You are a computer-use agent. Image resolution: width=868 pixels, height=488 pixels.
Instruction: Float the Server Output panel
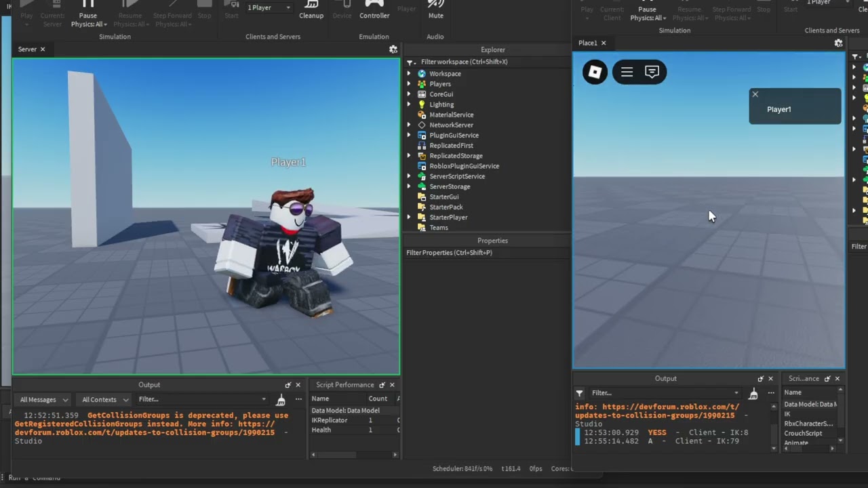pos(288,385)
